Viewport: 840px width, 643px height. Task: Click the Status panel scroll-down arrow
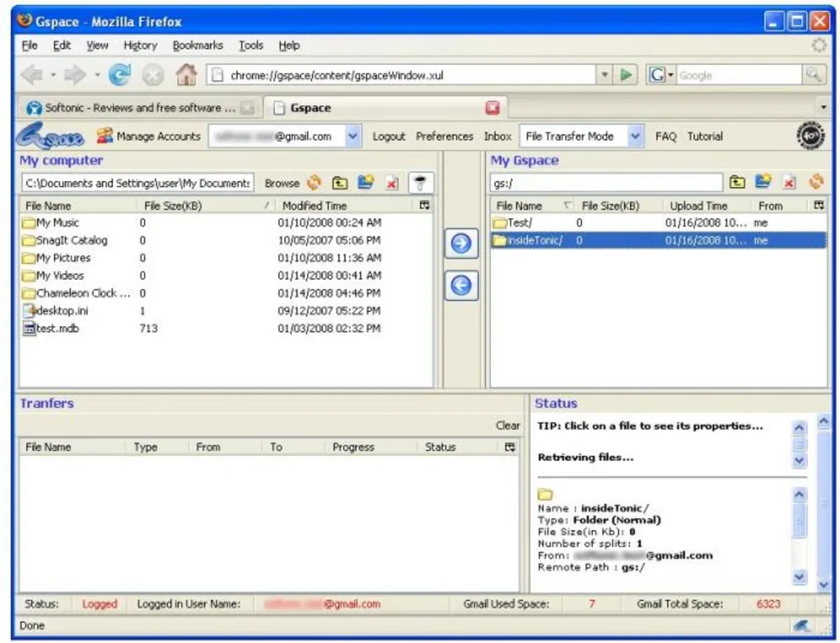(824, 585)
